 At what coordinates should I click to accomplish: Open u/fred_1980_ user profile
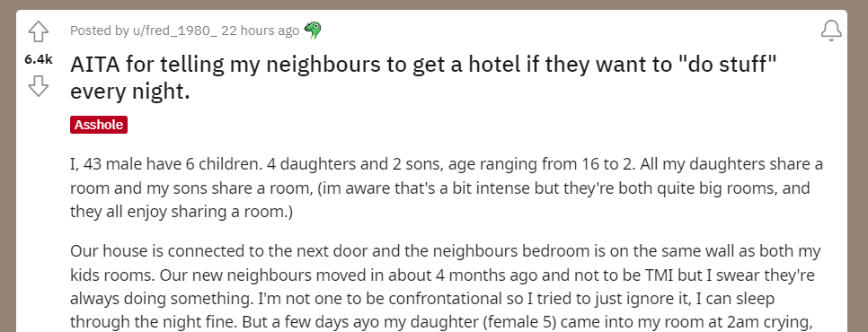[x=175, y=31]
